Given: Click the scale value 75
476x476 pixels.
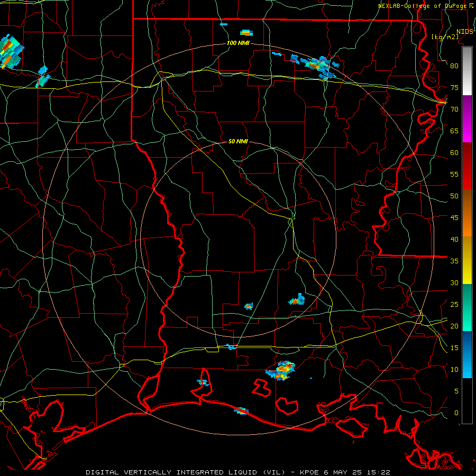Looking at the screenshot, I should (x=454, y=87).
